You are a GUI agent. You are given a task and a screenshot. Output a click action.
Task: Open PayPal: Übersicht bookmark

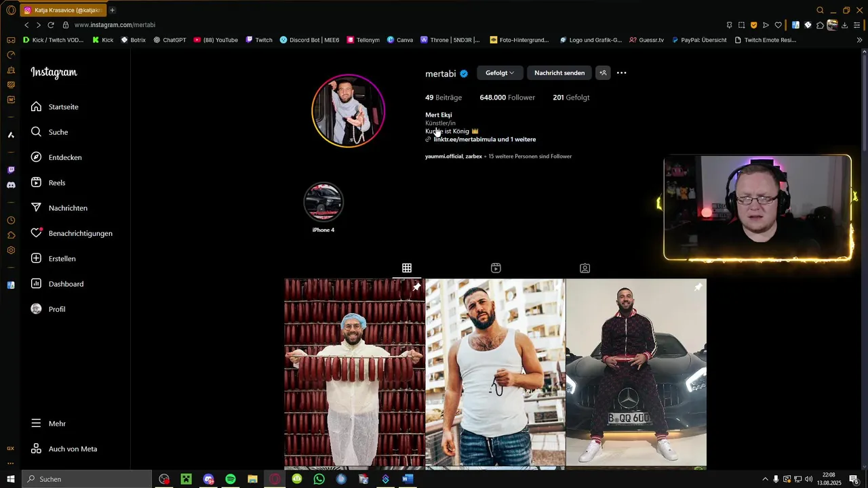(x=699, y=40)
